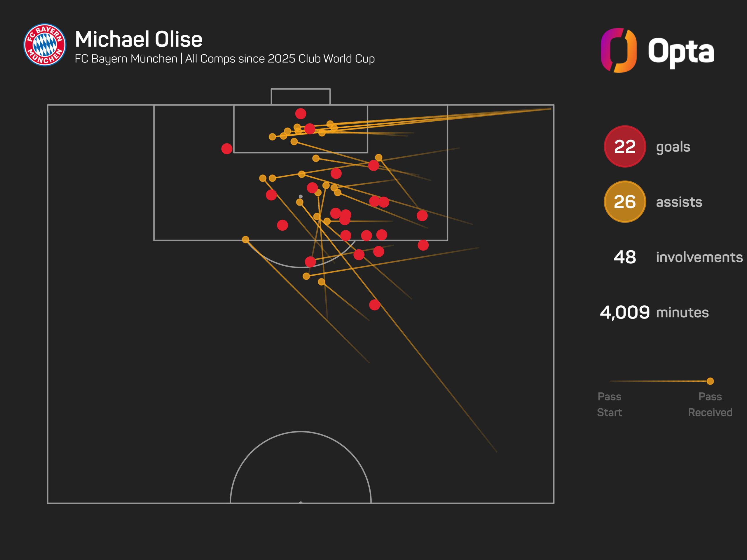
Task: Click the 4,009 minutes stat
Action: click(654, 312)
